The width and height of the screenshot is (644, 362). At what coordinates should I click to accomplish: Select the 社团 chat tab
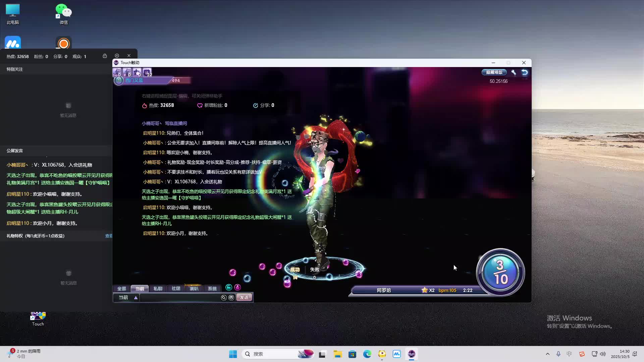176,289
